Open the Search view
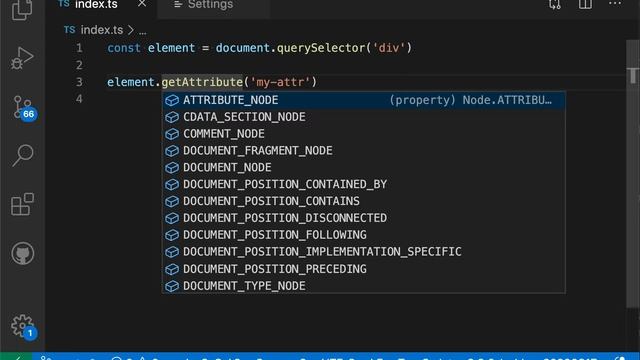640x360 pixels. coord(22,155)
